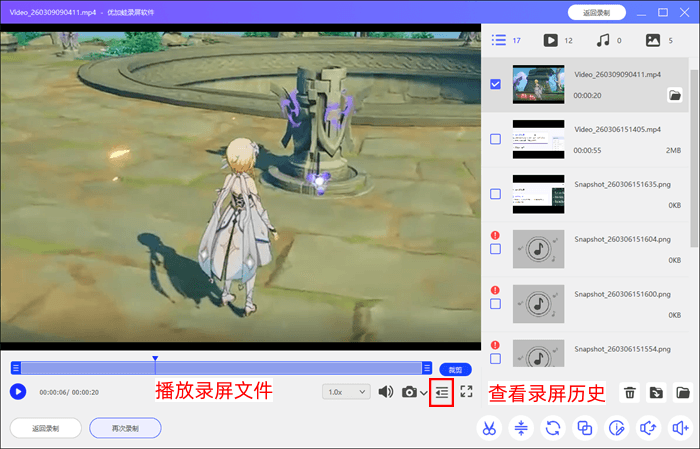The width and height of the screenshot is (700, 449).
Task: Click the Snapshot_260306151554.png file name
Action: tap(622, 349)
